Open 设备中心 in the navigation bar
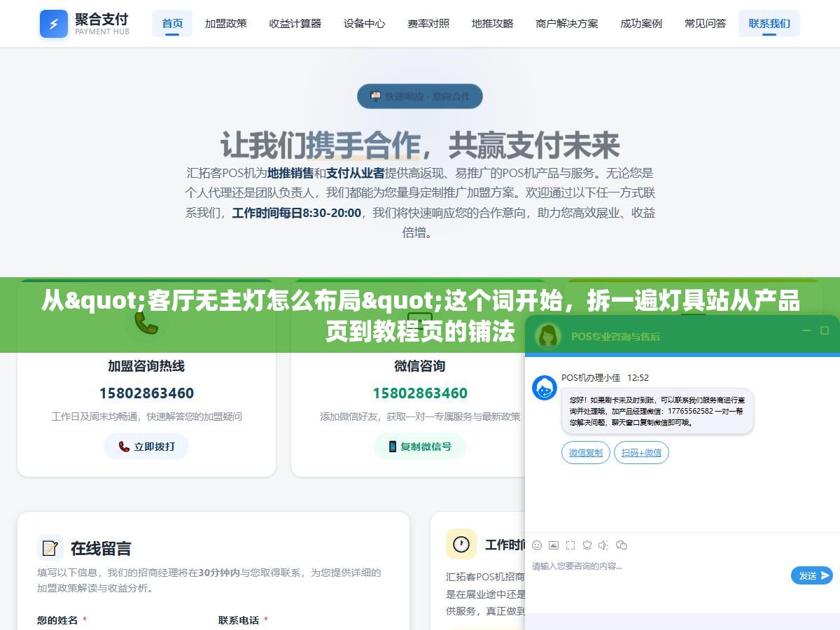 coord(364,23)
